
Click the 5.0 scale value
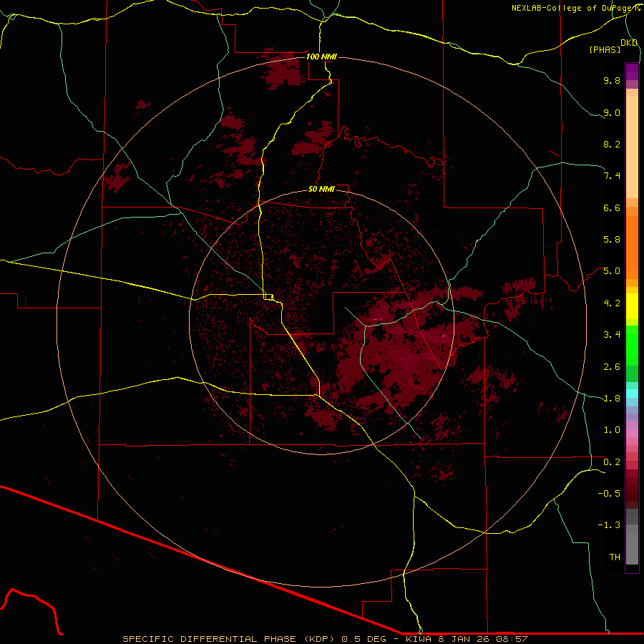[x=612, y=271]
